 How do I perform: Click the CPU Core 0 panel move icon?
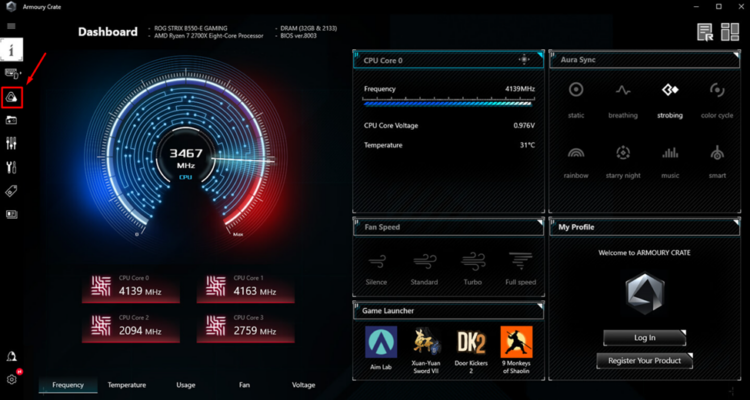524,60
